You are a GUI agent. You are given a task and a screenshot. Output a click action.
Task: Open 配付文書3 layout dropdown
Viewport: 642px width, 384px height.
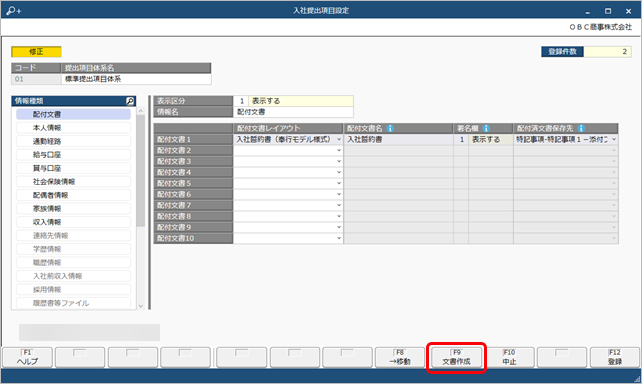coord(339,161)
